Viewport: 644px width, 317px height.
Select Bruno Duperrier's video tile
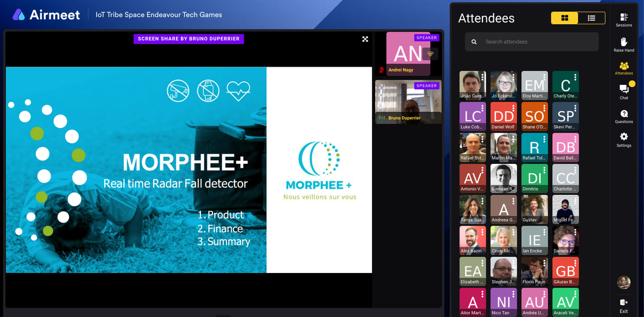[x=408, y=102]
